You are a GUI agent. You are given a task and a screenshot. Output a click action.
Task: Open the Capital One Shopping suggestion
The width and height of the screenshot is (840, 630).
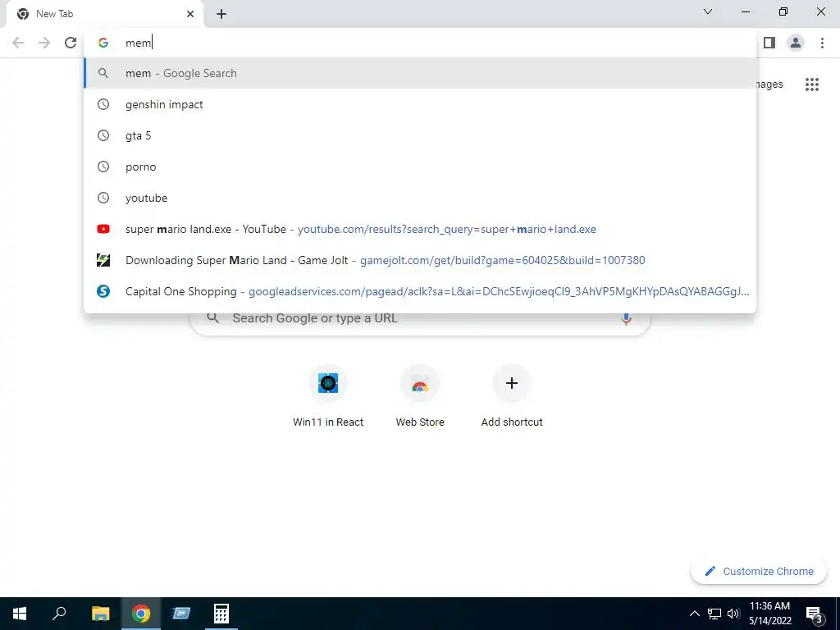click(x=420, y=291)
